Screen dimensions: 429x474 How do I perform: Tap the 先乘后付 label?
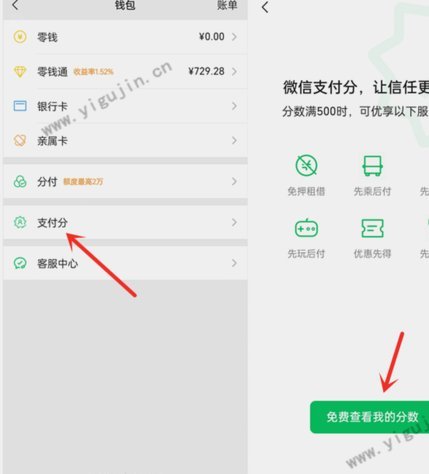click(x=372, y=191)
